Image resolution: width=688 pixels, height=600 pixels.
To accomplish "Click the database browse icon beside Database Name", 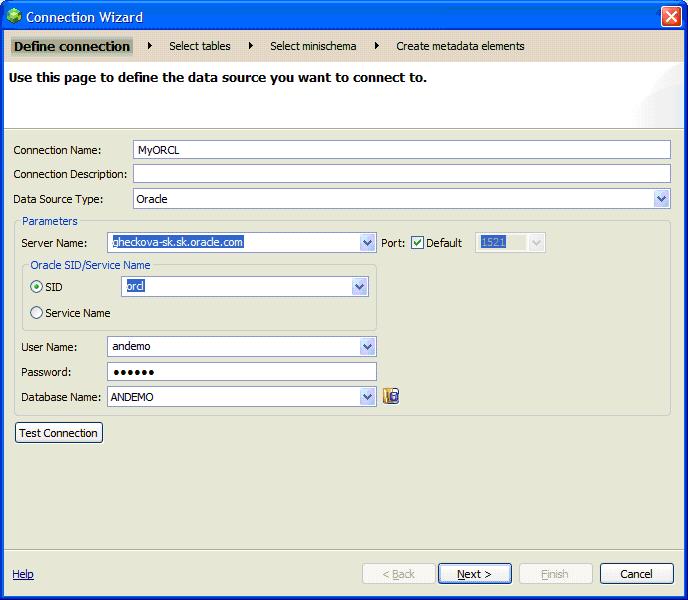I will pos(391,396).
